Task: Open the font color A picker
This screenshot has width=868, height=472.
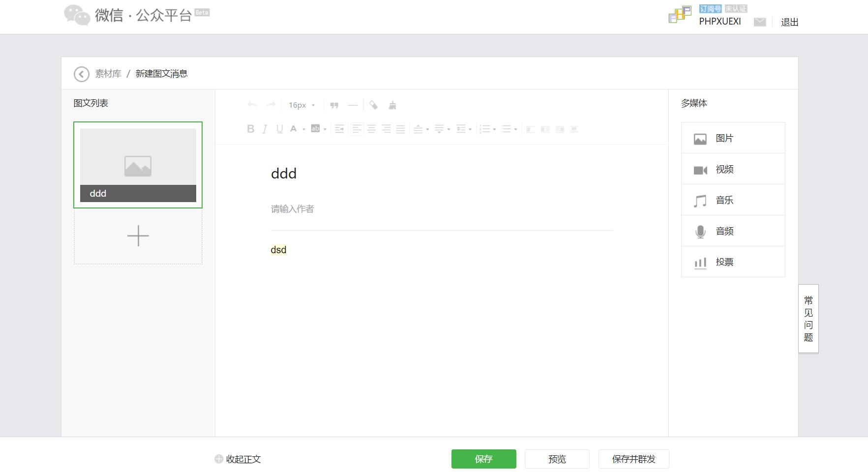Action: coord(294,129)
